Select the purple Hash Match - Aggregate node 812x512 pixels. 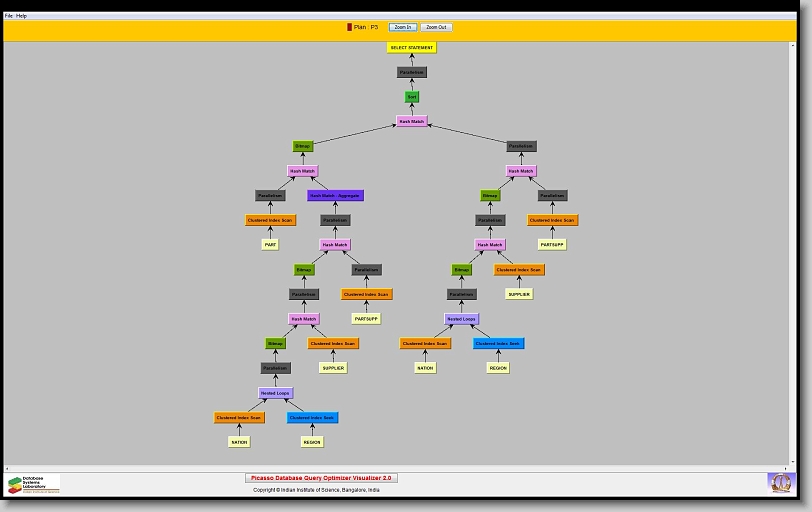pos(335,196)
